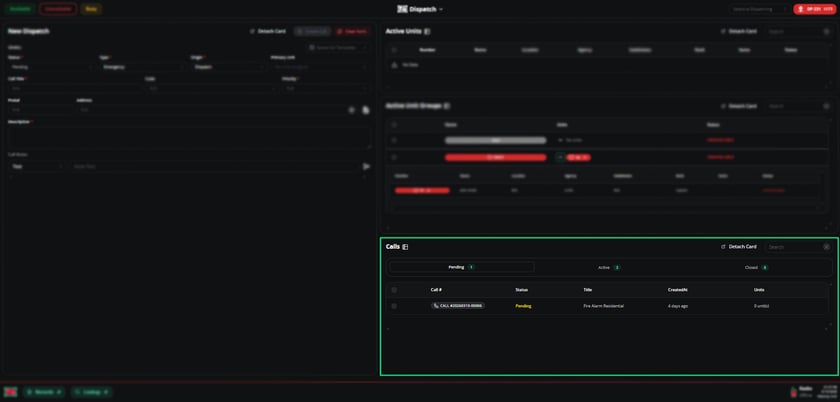Switch to the Active calls tab

pos(609,267)
